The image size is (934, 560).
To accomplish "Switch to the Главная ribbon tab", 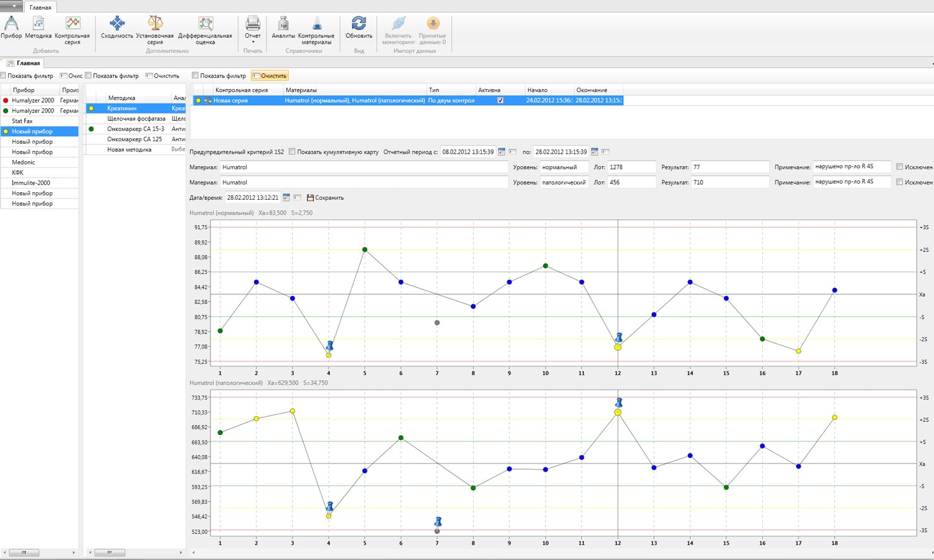I will (x=40, y=7).
